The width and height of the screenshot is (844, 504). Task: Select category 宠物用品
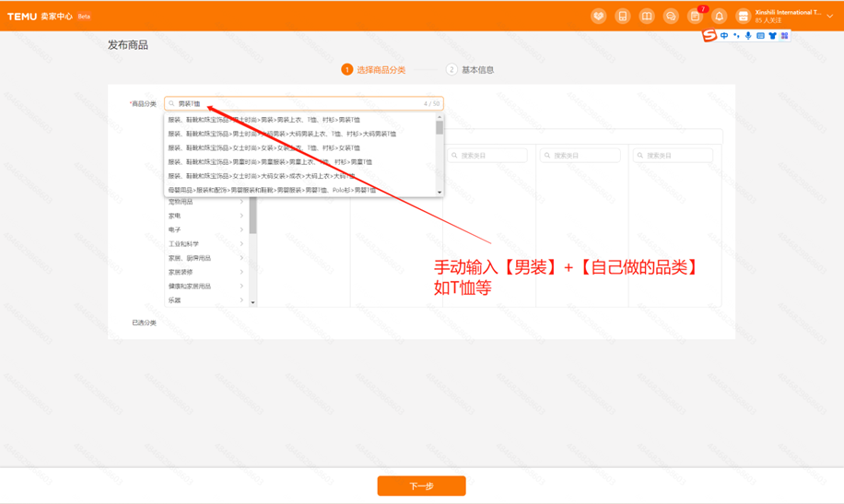181,202
